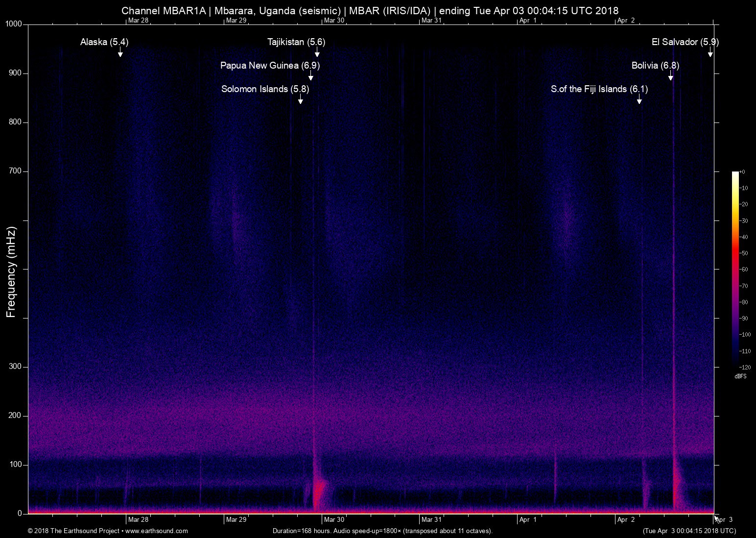Click the Mar 28 date on bottom axis
Image resolution: width=756 pixels, height=538 pixels.
[138, 519]
